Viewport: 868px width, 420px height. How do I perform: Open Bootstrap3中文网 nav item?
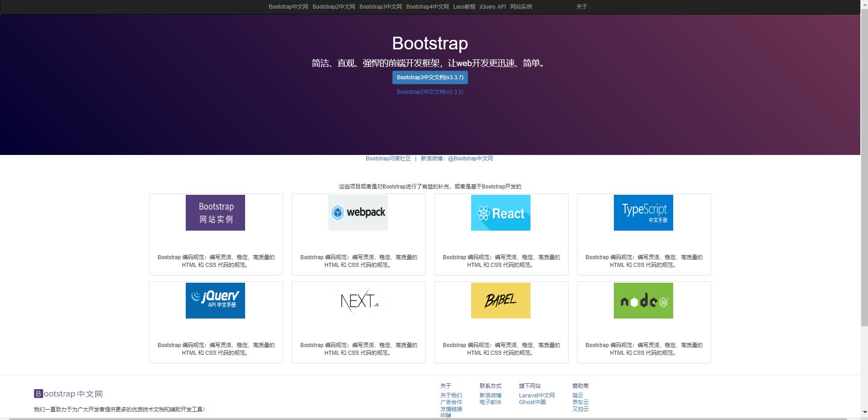click(x=381, y=7)
